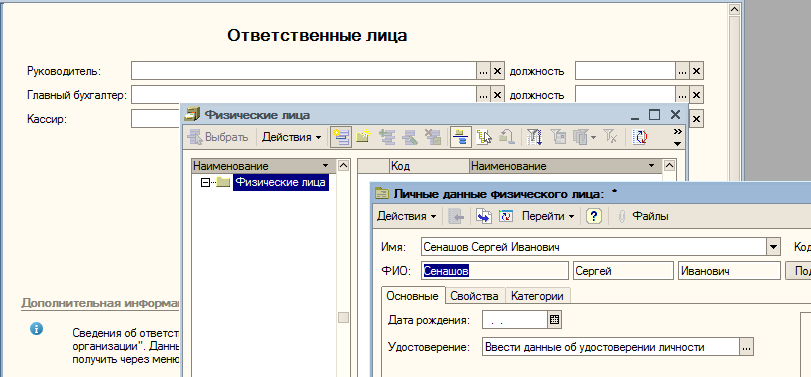This screenshot has width=811, height=377.
Task: Click the scroll up arrow of the right list
Action: point(669,165)
